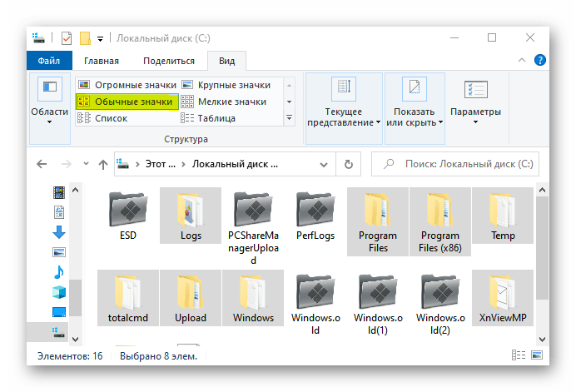576x392 pixels.
Task: Click Этот ... breadcrumb in address bar
Action: click(160, 164)
